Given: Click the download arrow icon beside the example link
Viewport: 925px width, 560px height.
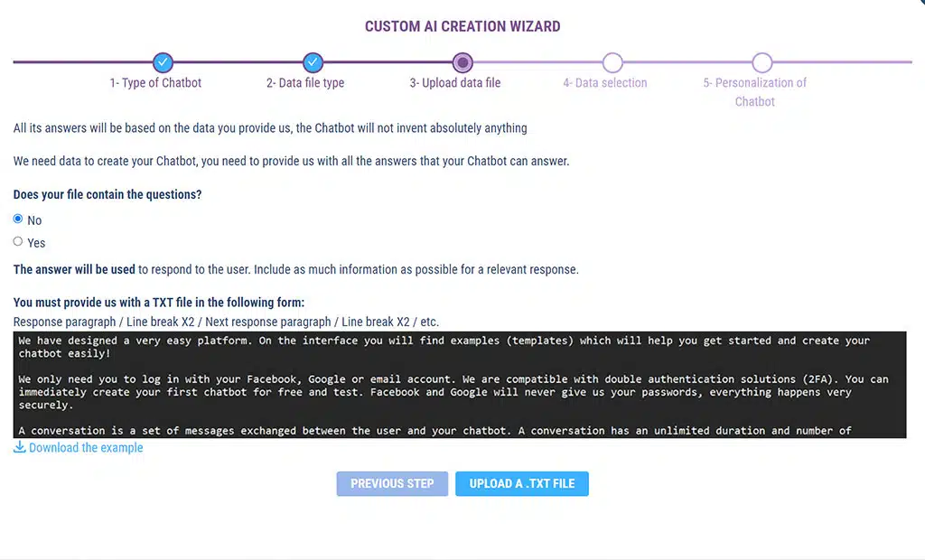Looking at the screenshot, I should 20,448.
